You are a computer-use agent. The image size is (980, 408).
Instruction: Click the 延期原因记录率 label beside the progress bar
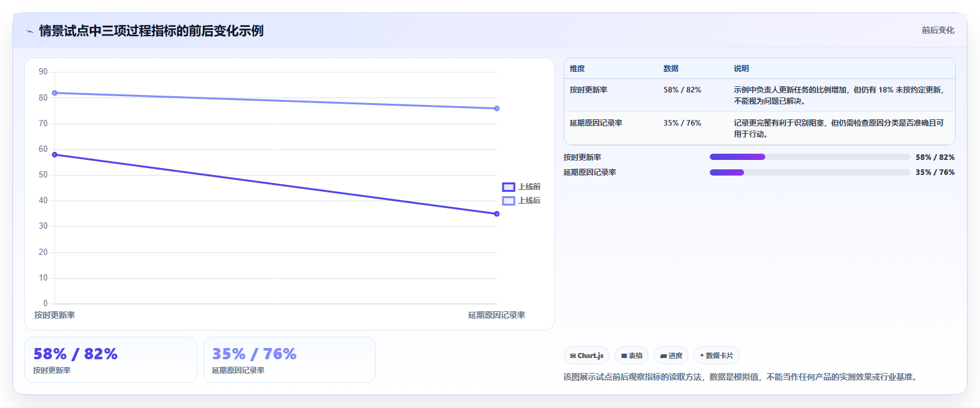pos(590,172)
